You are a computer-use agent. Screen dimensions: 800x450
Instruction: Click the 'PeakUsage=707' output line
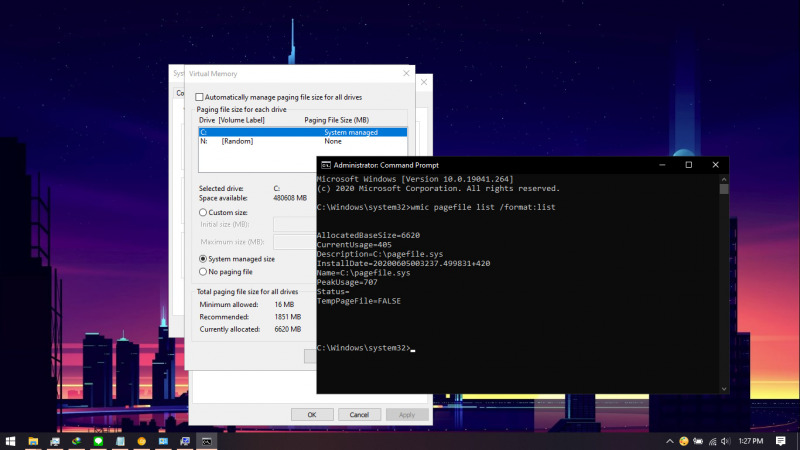[x=347, y=282]
